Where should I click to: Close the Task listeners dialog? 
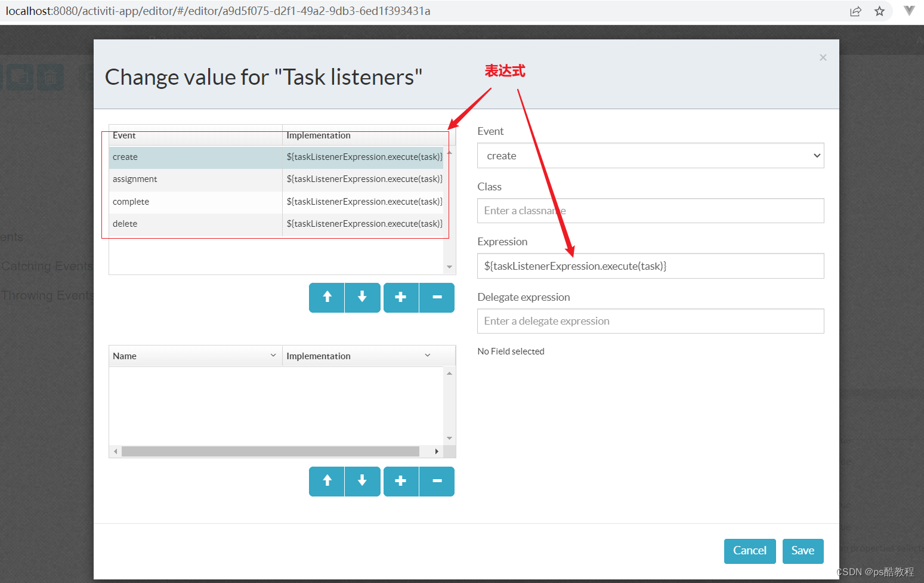823,57
